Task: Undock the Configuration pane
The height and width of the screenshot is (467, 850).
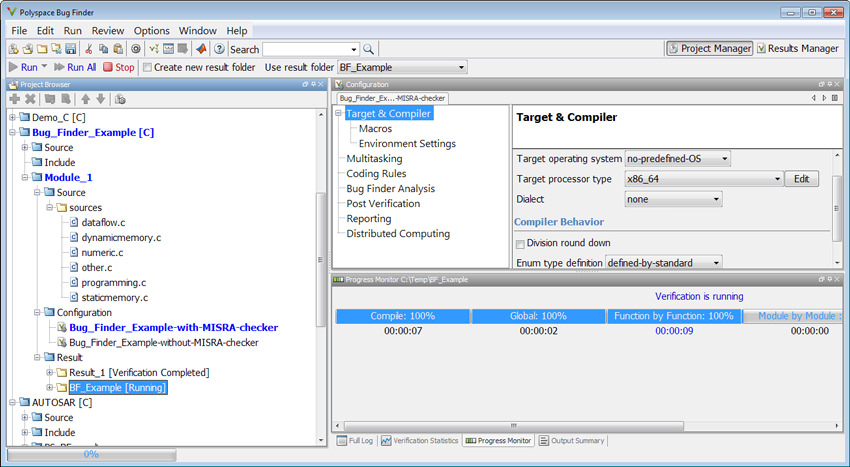Action: pos(822,85)
